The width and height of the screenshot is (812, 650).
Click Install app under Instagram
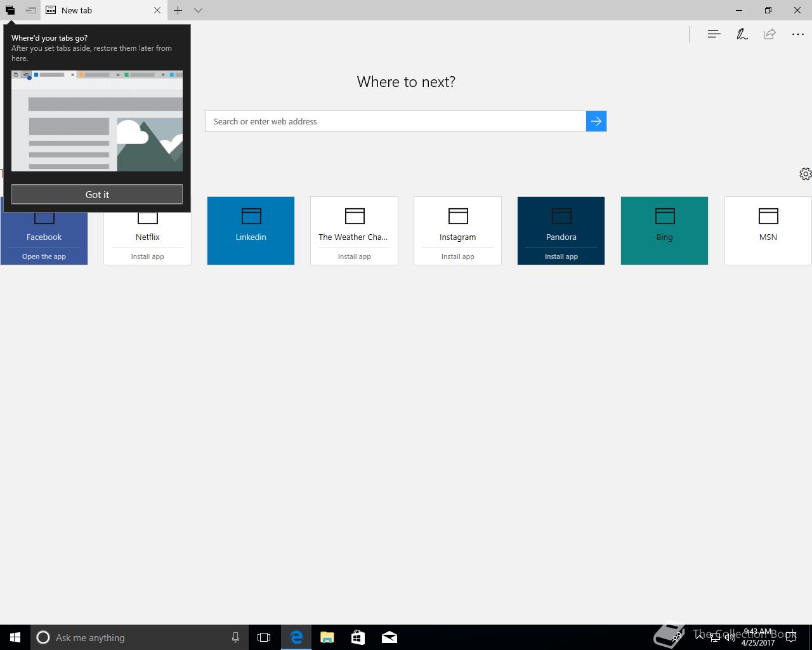click(457, 256)
